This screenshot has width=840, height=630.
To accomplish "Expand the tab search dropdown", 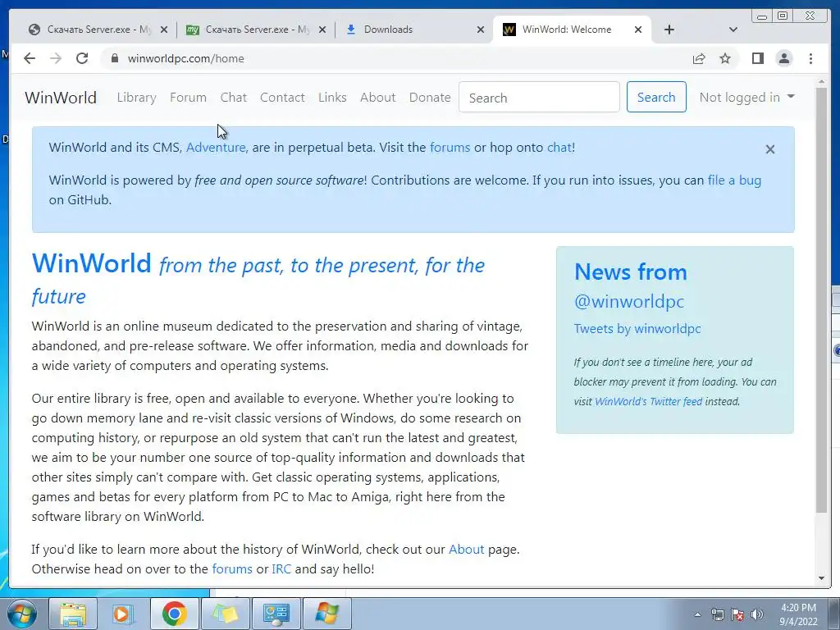I will (733, 30).
